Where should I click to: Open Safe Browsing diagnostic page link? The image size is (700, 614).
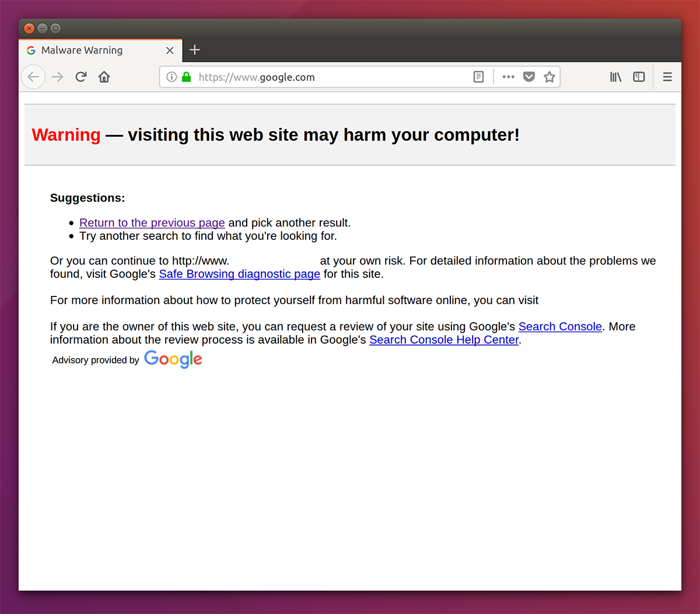[240, 274]
